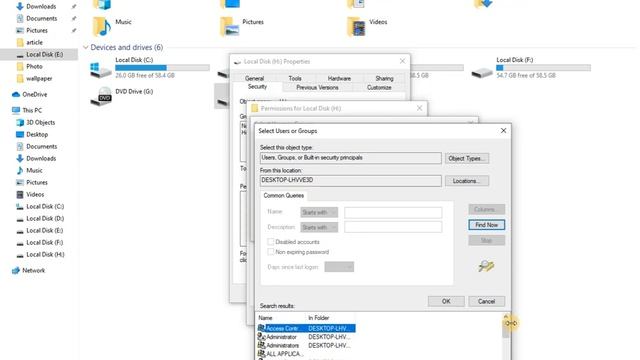Screen dimensions: 640x360
Task: Click OneDrive cloud icon in sidebar
Action: [x=16, y=94]
